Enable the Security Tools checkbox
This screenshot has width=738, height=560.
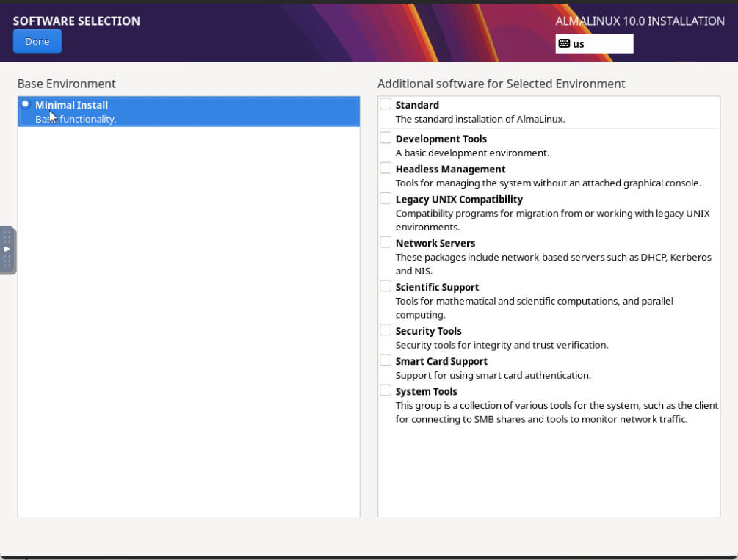point(386,330)
